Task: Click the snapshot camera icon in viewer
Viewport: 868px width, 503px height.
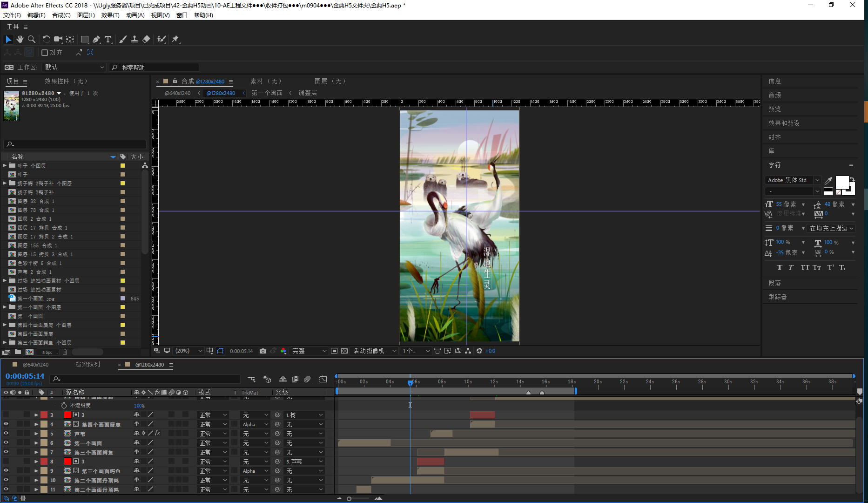Action: tap(263, 351)
